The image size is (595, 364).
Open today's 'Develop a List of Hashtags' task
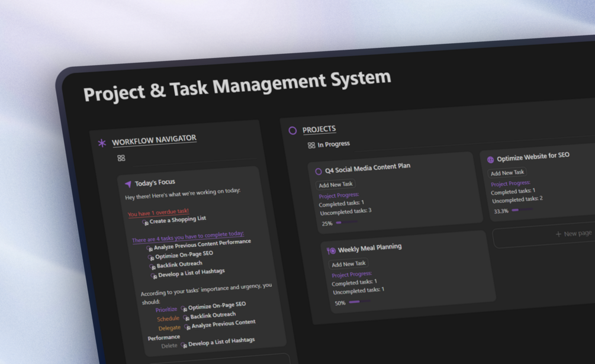point(192,273)
